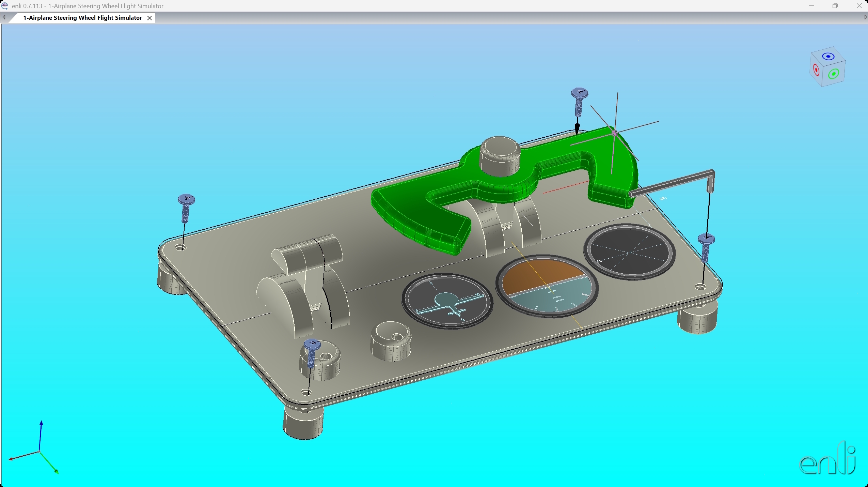This screenshot has height=487, width=868.
Task: Select the 1-Airplane Steering Wheel Flight Simulator tab
Action: click(82, 18)
